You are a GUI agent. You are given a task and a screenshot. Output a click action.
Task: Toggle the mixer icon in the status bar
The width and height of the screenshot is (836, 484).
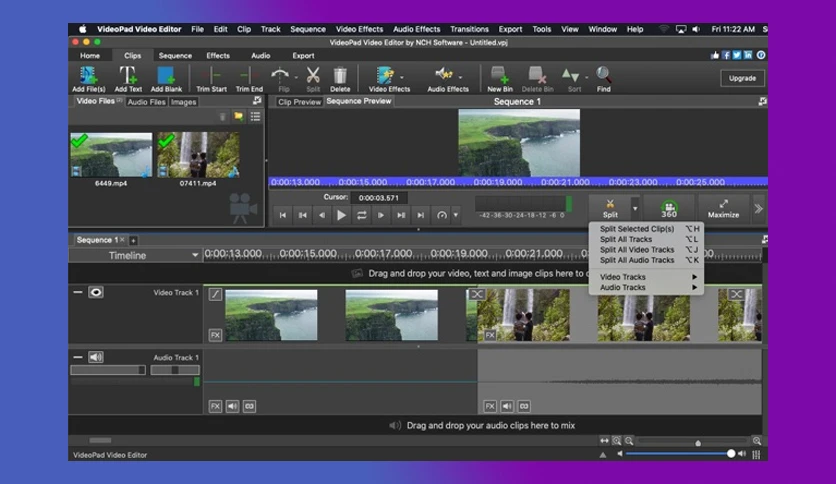pos(756,454)
